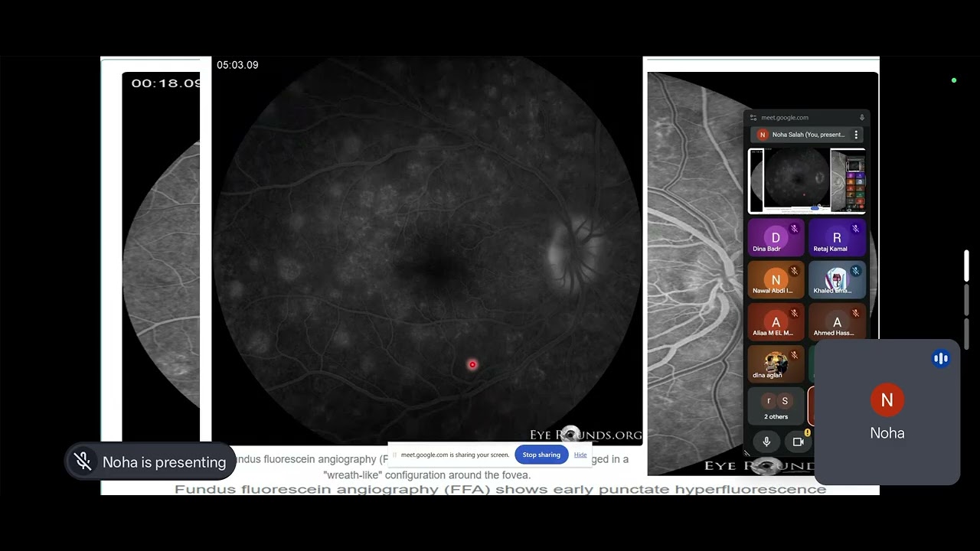Click the white scrollbar thumb at right edge
980x551 pixels.
[966, 266]
